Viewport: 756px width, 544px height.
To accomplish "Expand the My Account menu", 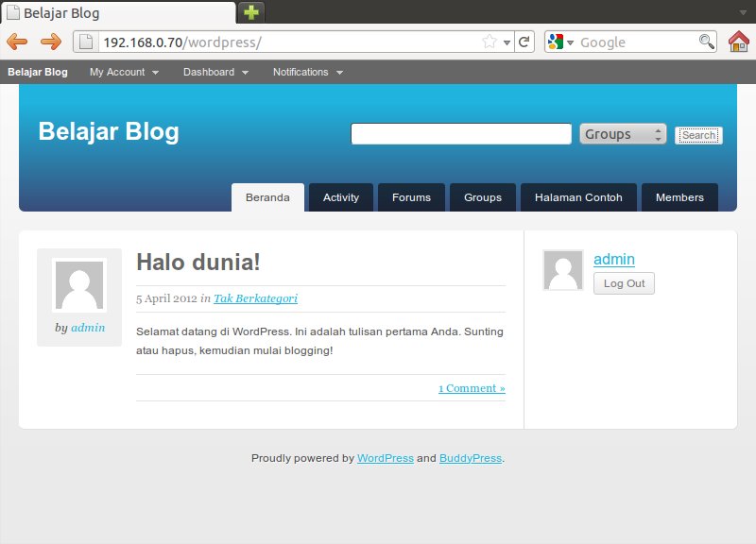I will point(124,72).
